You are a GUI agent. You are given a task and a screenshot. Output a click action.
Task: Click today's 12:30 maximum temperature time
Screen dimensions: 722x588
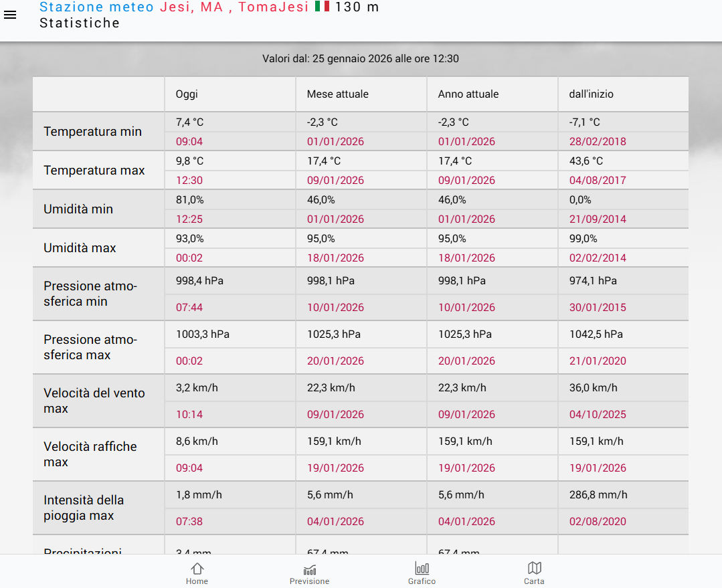pyautogui.click(x=189, y=181)
